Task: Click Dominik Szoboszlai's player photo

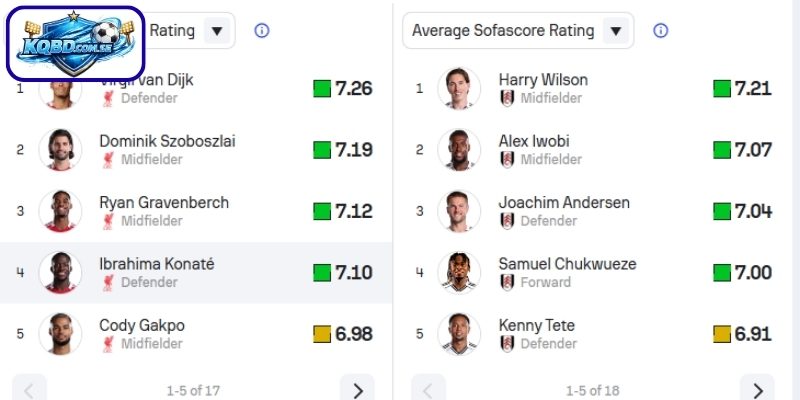Action: 60,150
